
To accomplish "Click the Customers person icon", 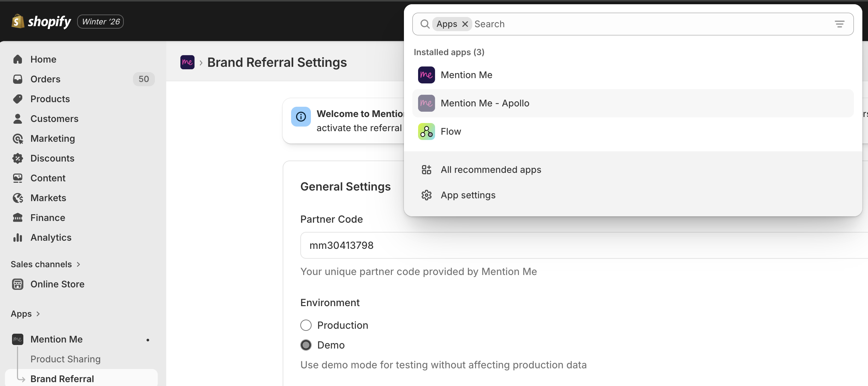I will [18, 118].
